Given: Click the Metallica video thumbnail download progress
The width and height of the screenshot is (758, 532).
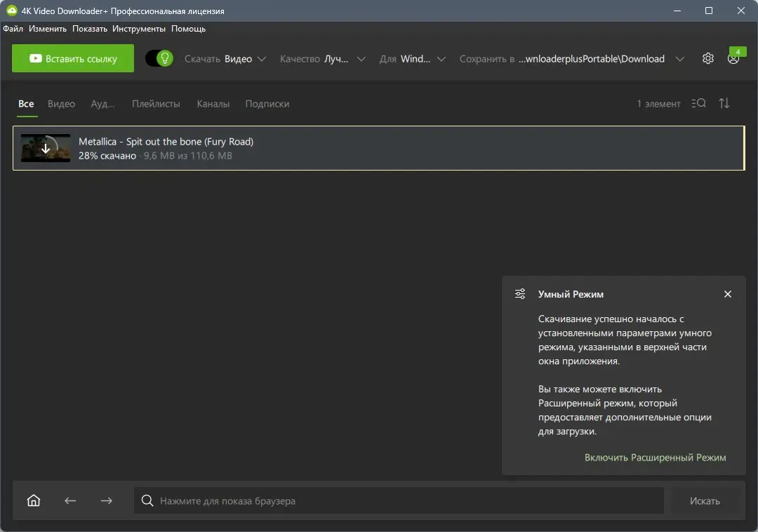Looking at the screenshot, I should (46, 148).
